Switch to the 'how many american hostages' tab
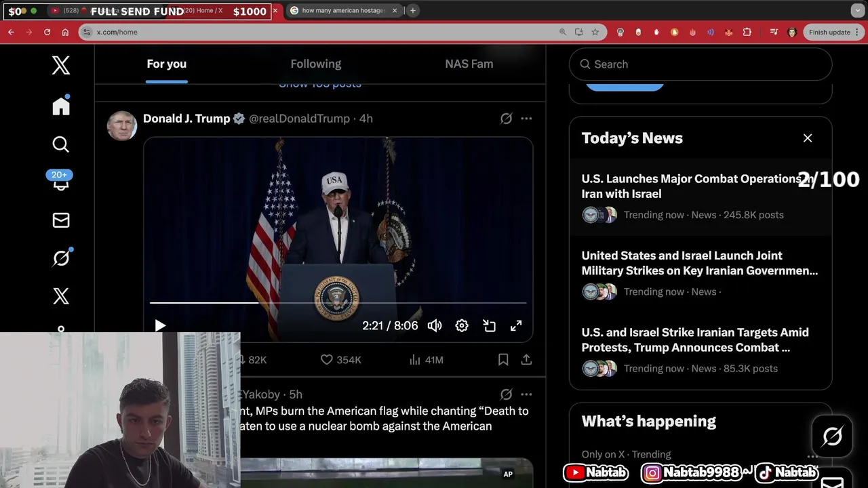Viewport: 868px width, 488px height. click(342, 11)
